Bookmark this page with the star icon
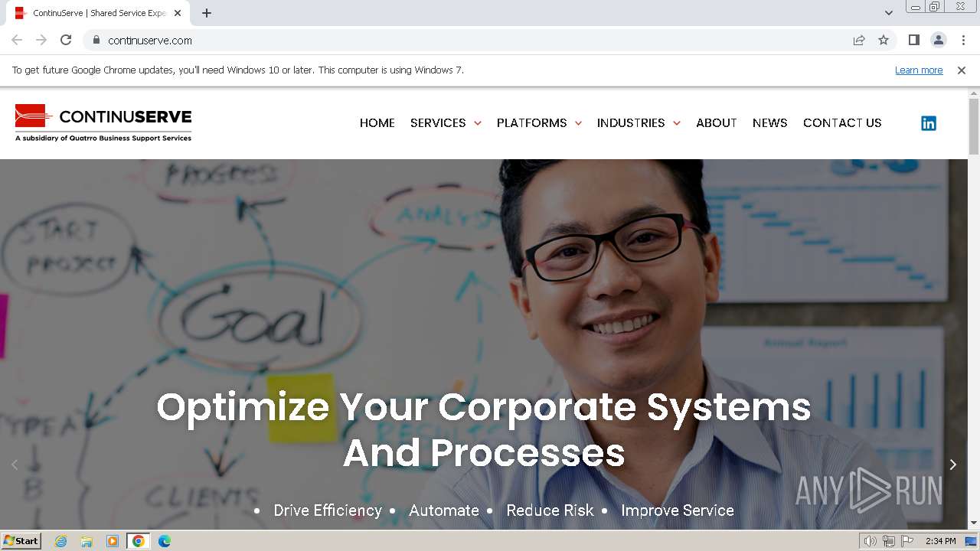Viewport: 980px width, 551px height. tap(884, 40)
